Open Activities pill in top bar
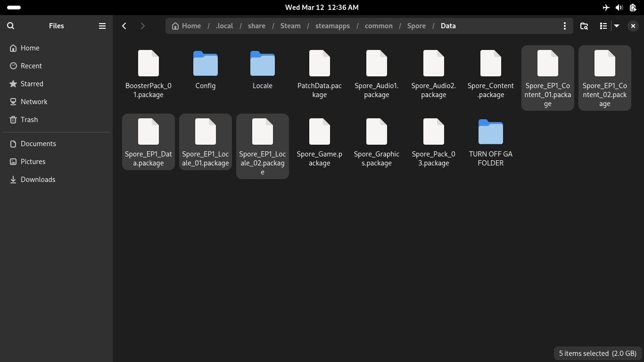This screenshot has height=362, width=644. point(14,8)
